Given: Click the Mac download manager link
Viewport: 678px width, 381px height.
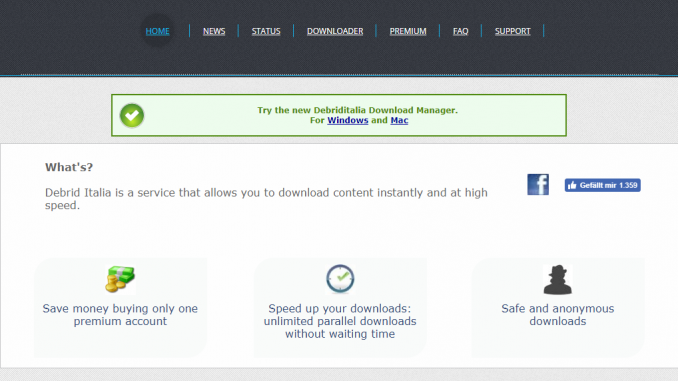Looking at the screenshot, I should [x=399, y=120].
